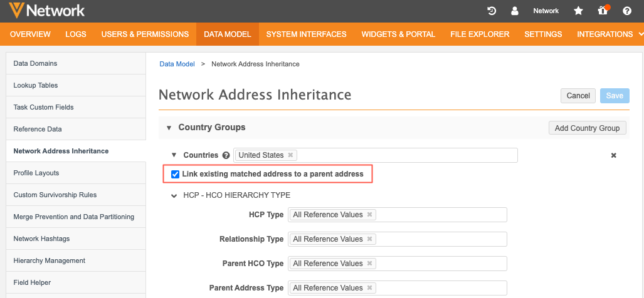Screen dimensions: 644x298
Task: Click the Cancel button
Action: (578, 96)
